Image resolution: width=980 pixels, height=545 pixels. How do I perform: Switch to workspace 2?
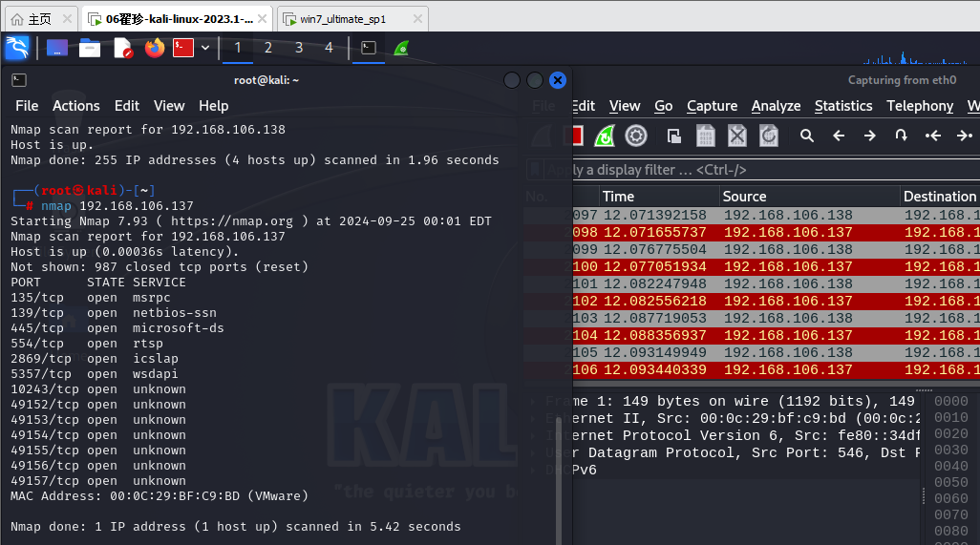coord(268,48)
